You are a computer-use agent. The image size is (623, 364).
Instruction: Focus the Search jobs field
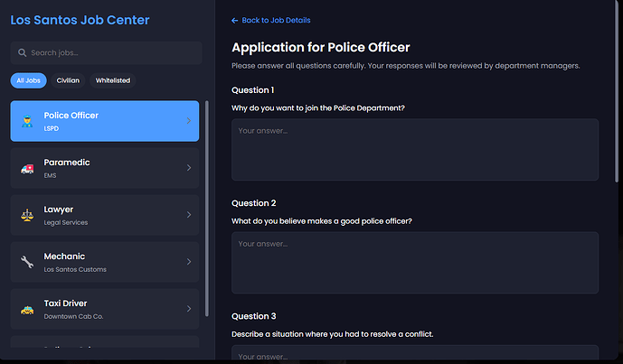click(x=106, y=52)
